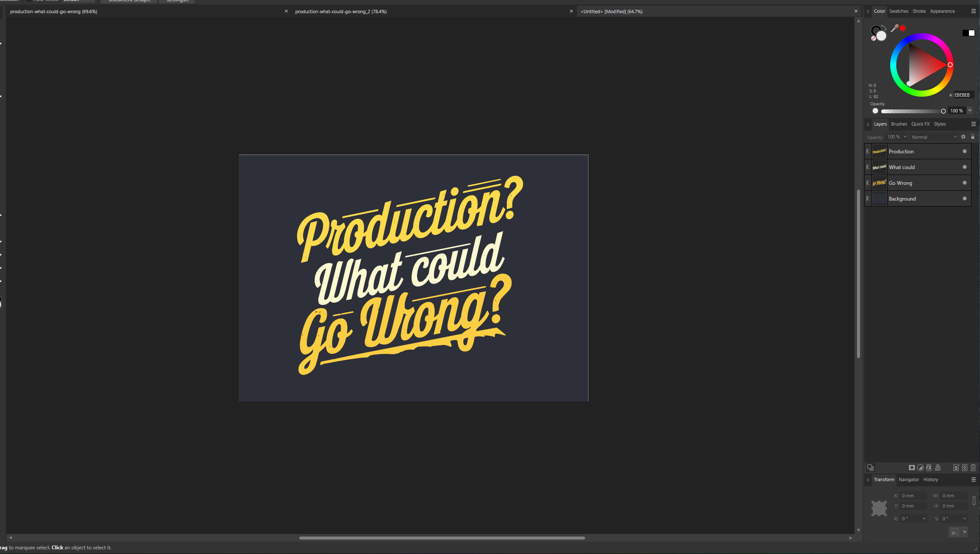Click the vertical canvas scrollbar
This screenshot has width=980, height=554.
(858, 274)
